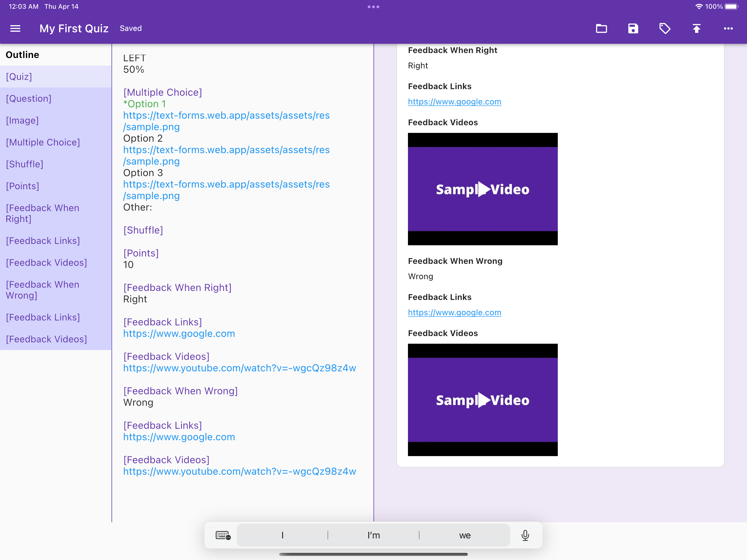
Task: Select [Image] in the outline
Action: click(56, 120)
